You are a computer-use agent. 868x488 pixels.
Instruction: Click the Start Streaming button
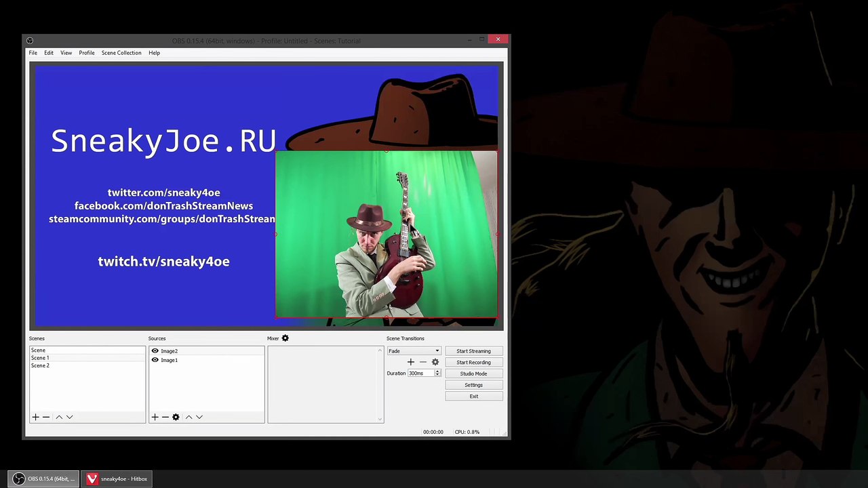point(473,351)
